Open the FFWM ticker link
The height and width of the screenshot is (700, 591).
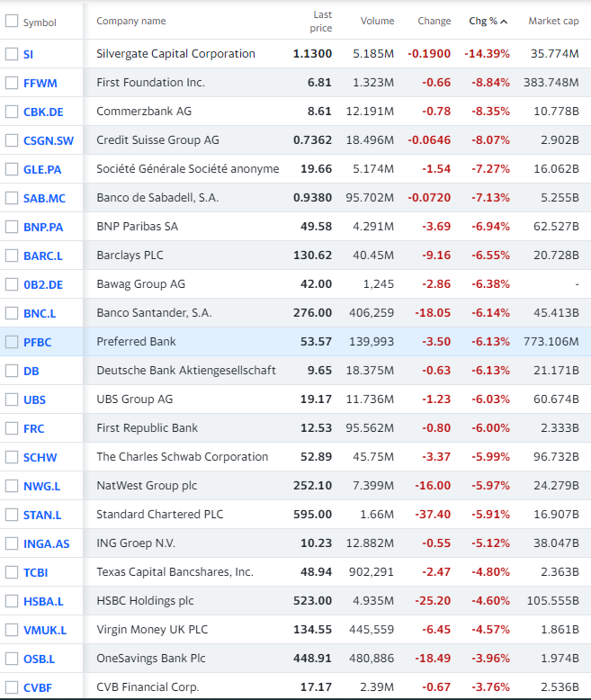pyautogui.click(x=40, y=83)
